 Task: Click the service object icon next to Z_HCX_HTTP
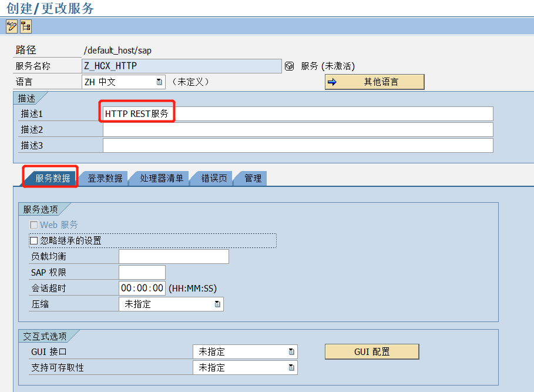tap(289, 66)
